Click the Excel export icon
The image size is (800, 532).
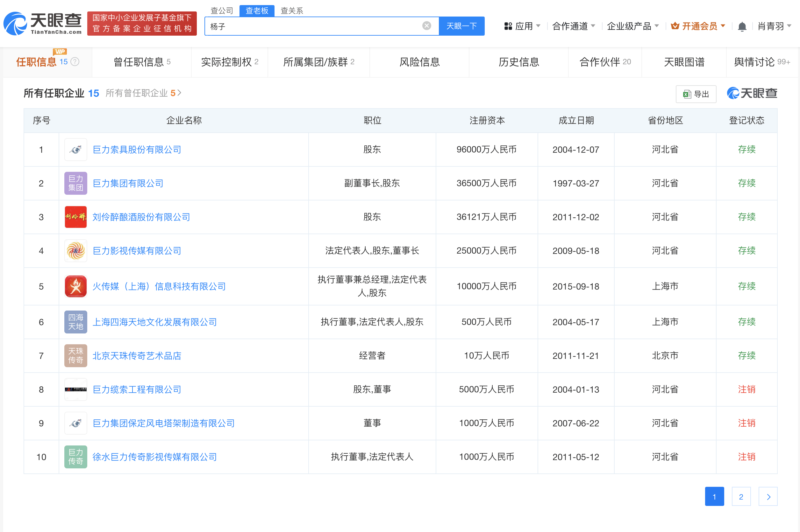coord(687,94)
